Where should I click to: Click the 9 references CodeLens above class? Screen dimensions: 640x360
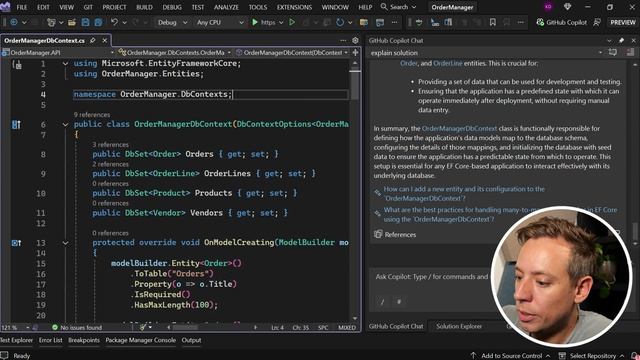point(92,115)
